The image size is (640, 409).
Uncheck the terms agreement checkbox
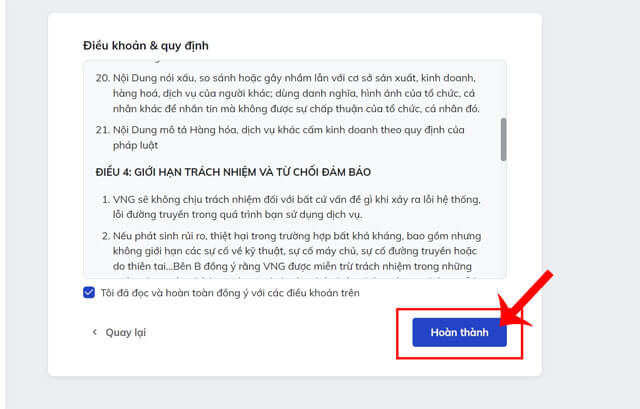point(89,293)
